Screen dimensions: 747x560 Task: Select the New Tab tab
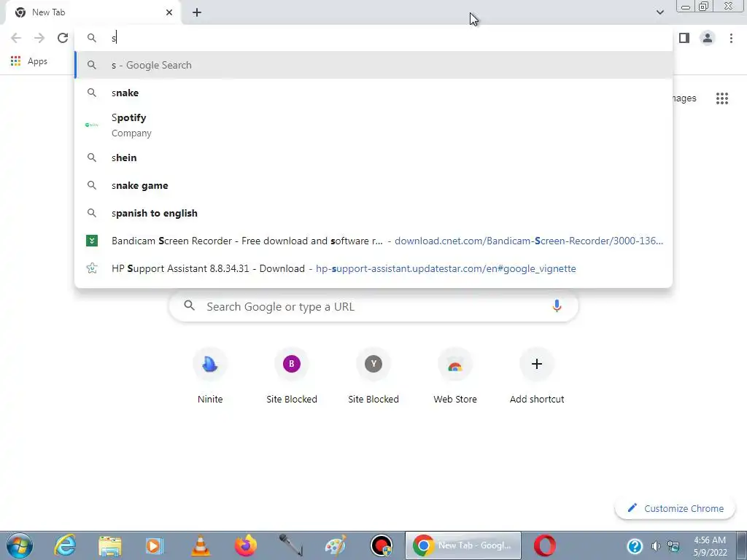coord(93,12)
